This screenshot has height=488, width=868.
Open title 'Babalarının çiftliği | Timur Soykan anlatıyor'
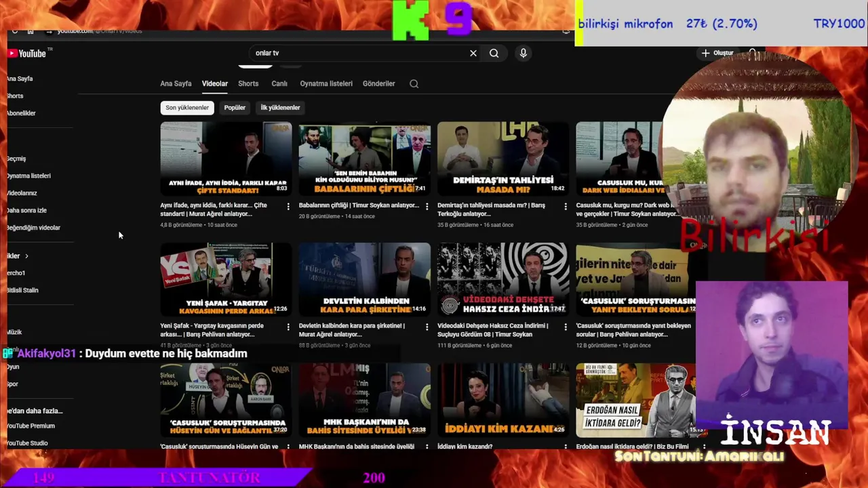click(x=359, y=205)
